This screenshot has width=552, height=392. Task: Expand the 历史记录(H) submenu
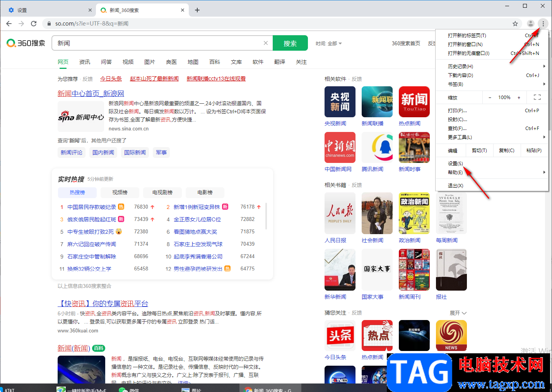click(x=492, y=67)
